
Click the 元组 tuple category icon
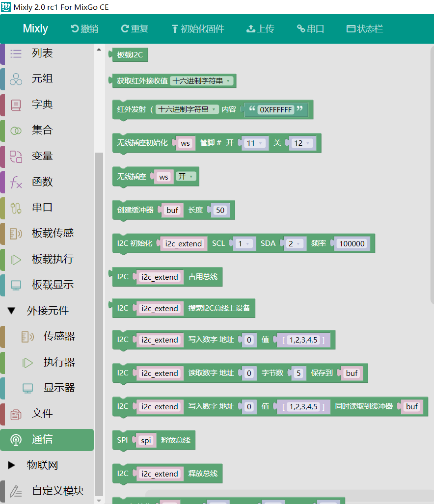pos(16,79)
